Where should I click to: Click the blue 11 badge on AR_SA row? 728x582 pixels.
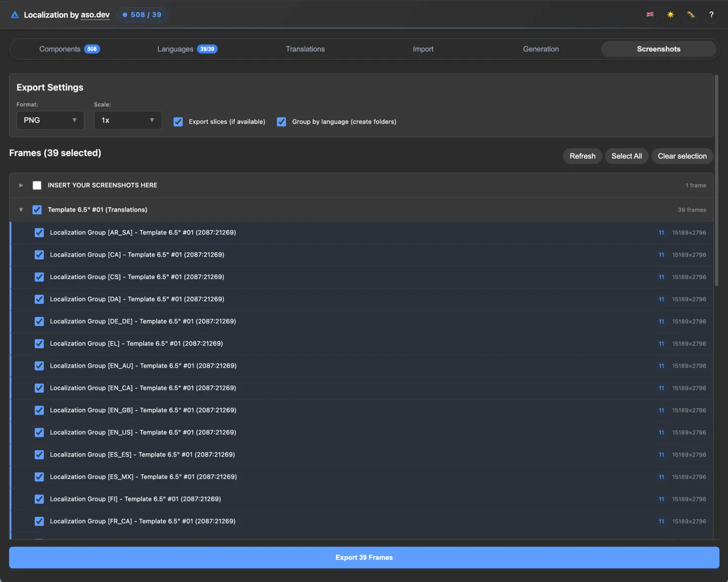(x=661, y=233)
